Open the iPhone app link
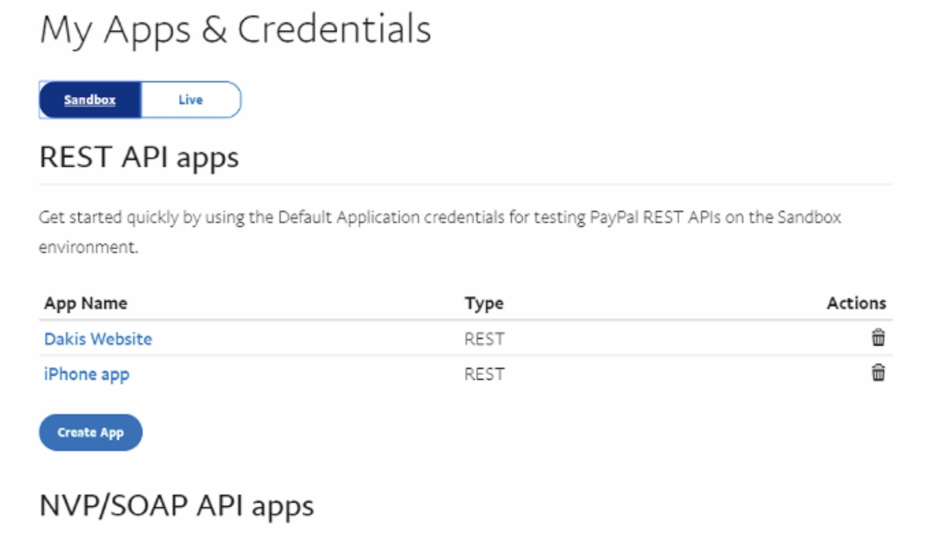Screen dimensions: 930x560 (x=87, y=374)
